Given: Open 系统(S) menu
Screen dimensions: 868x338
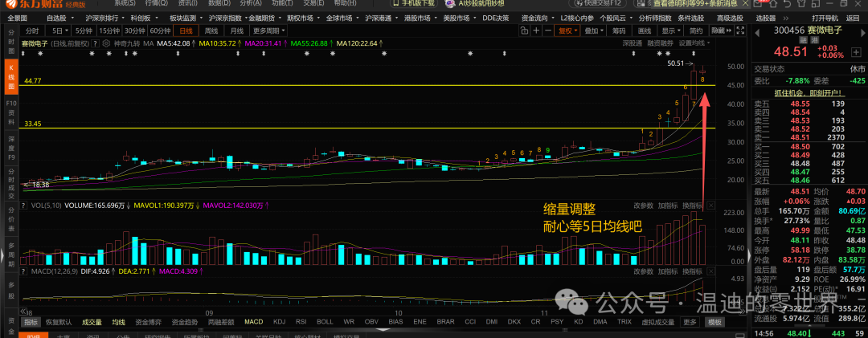Looking at the screenshot, I should pos(125,2).
